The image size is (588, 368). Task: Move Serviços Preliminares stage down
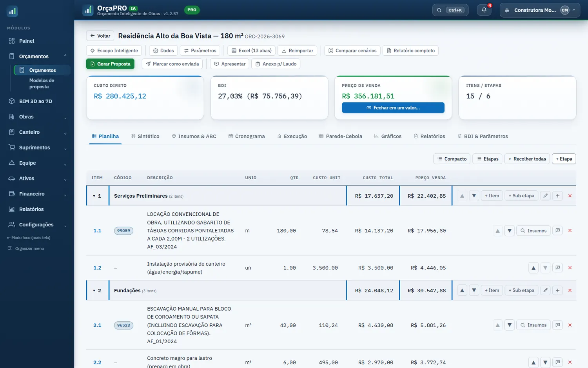[x=474, y=196]
